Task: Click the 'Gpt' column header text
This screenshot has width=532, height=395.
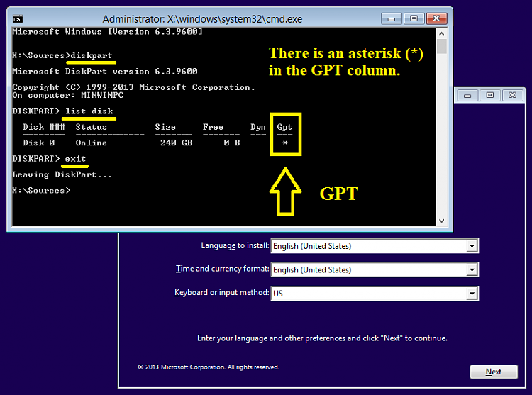Action: 284,127
